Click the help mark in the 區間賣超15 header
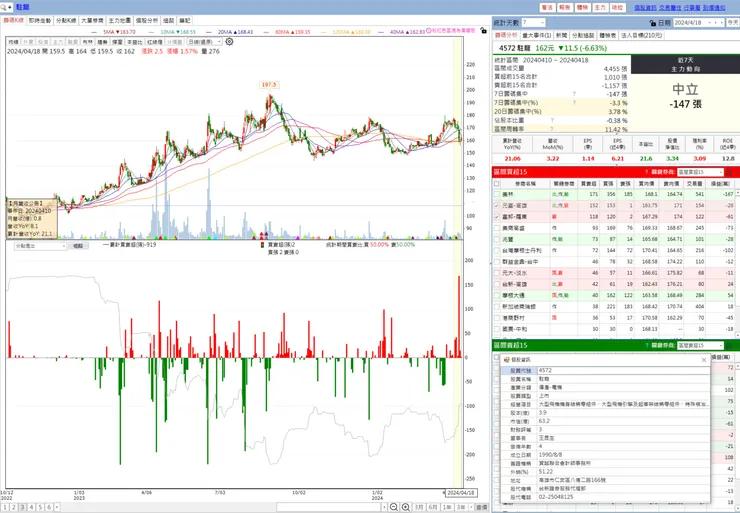The height and width of the screenshot is (513, 740). pos(647,345)
